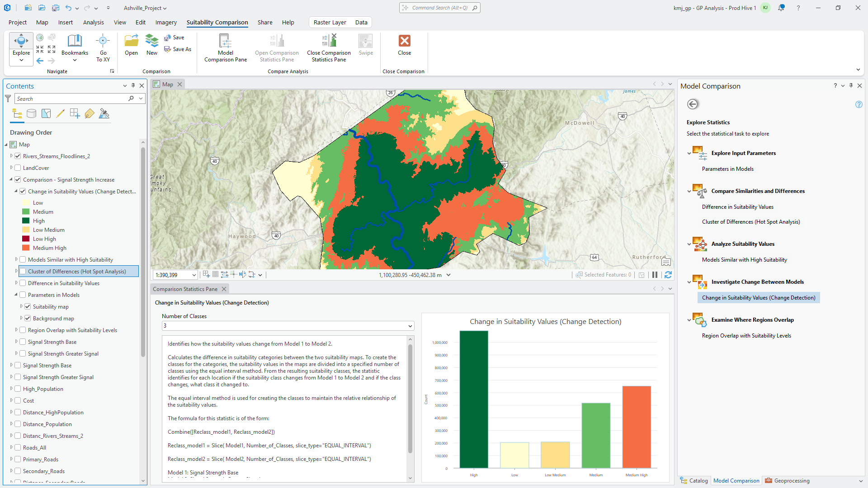Image resolution: width=868 pixels, height=488 pixels.
Task: Open the Model Comparison Pane
Action: click(x=226, y=48)
